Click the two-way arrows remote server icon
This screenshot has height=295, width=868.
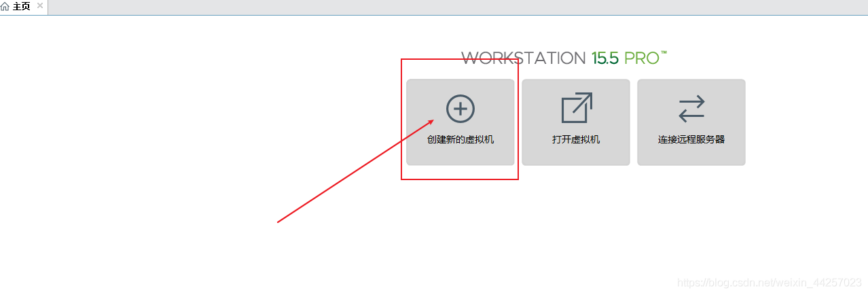click(691, 109)
